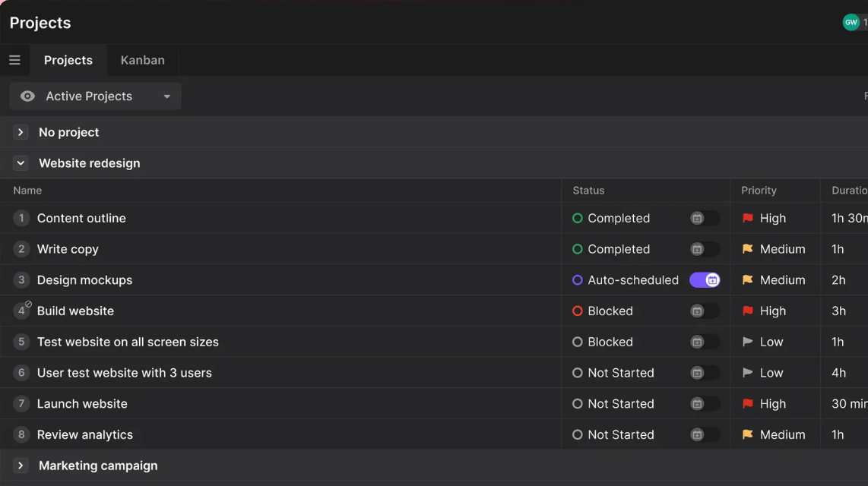Enable auto-schedule toggle for User test website
The height and width of the screenshot is (486, 868).
pos(705,373)
